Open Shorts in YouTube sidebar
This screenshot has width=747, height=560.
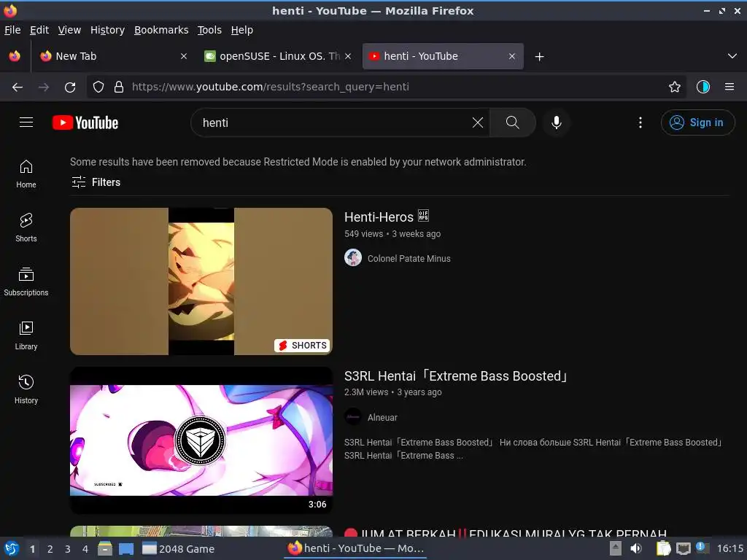(26, 227)
